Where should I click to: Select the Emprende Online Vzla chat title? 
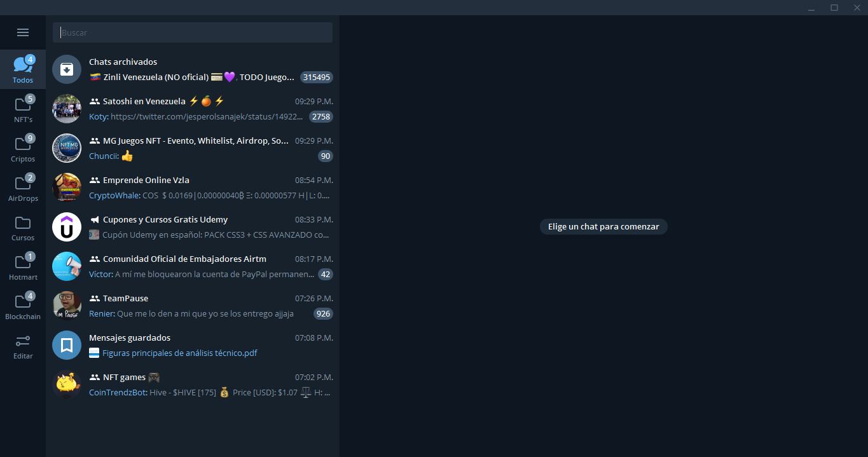tap(146, 180)
